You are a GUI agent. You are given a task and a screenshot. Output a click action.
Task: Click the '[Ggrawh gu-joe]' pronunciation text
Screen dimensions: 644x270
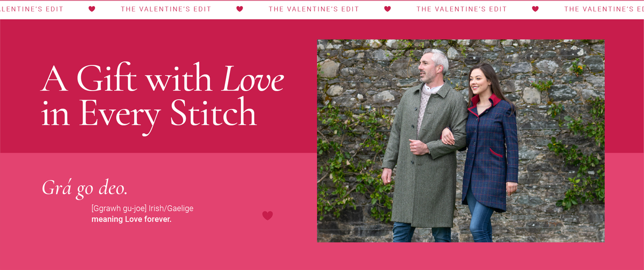point(119,208)
